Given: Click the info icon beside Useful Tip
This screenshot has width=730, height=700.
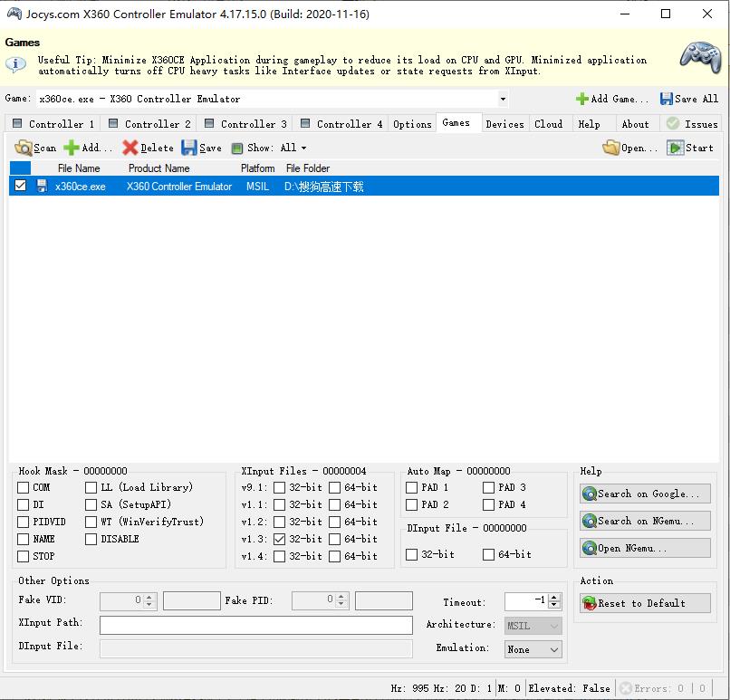Looking at the screenshot, I should pyautogui.click(x=15, y=63).
